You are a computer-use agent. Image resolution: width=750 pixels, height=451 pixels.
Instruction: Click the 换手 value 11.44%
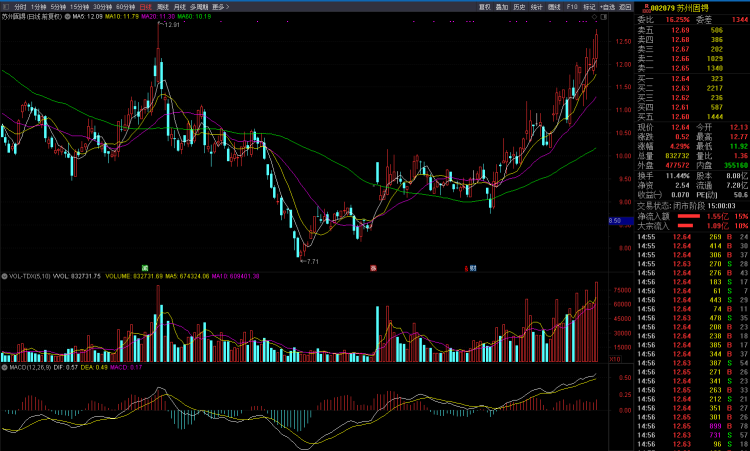point(677,176)
